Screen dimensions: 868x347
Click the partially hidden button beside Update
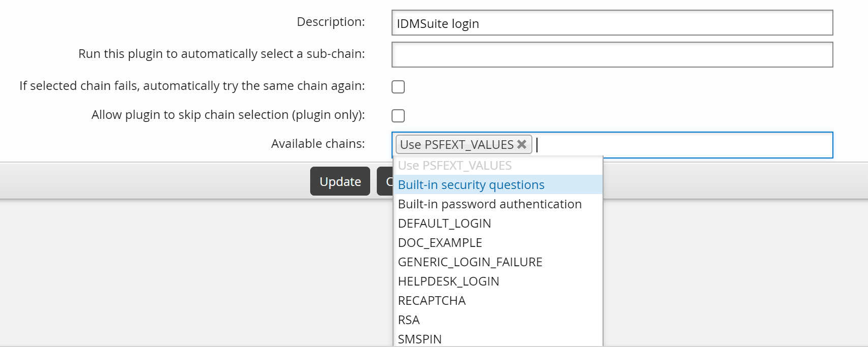pyautogui.click(x=384, y=181)
